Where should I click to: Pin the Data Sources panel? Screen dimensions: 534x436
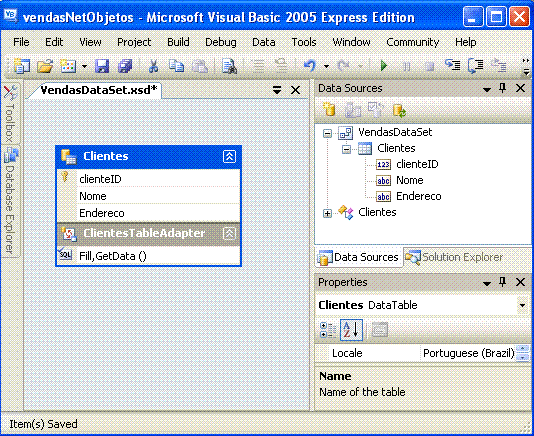tap(502, 88)
